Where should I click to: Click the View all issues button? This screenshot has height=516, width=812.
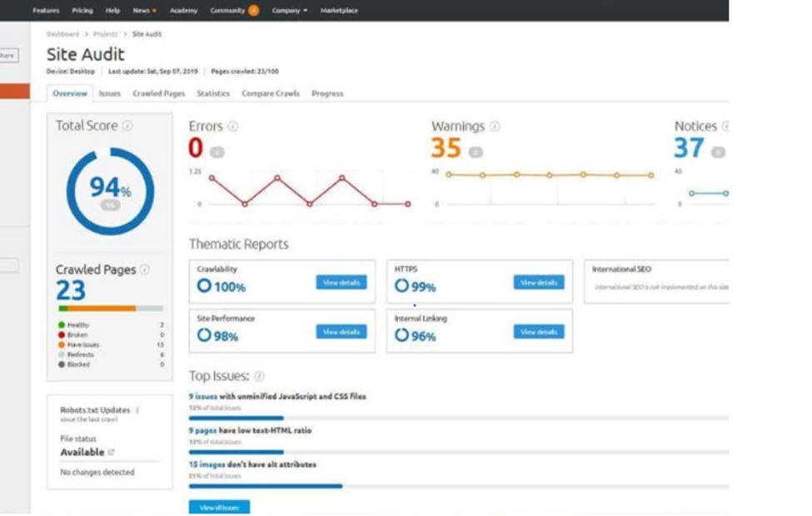219,507
